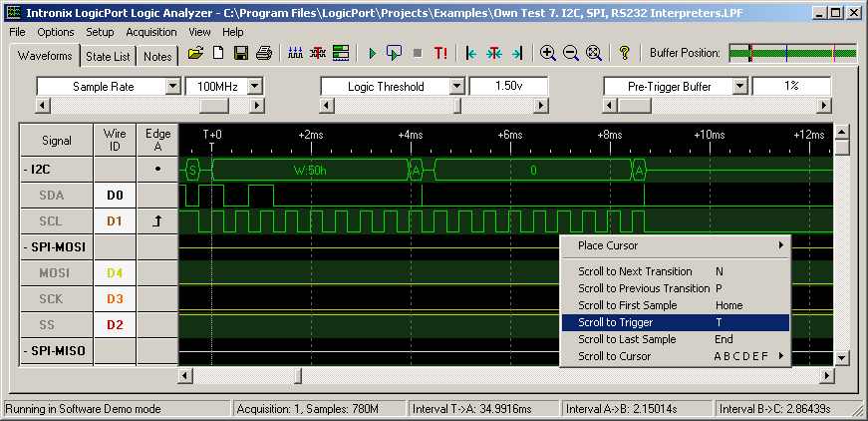Switch to the State List tab

(109, 57)
